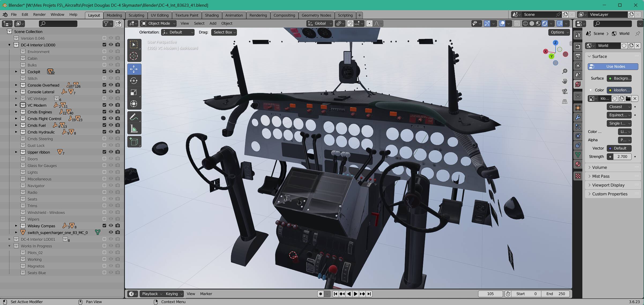The width and height of the screenshot is (644, 305).
Task: Select the Rotate tool in toolbar
Action: point(134,81)
